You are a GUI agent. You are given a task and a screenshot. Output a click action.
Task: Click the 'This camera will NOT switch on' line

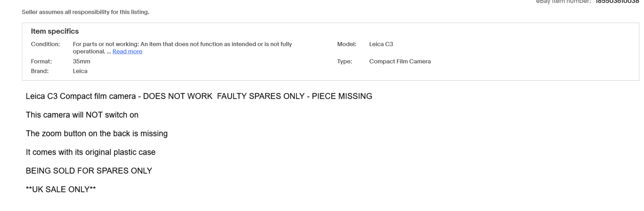(82, 115)
